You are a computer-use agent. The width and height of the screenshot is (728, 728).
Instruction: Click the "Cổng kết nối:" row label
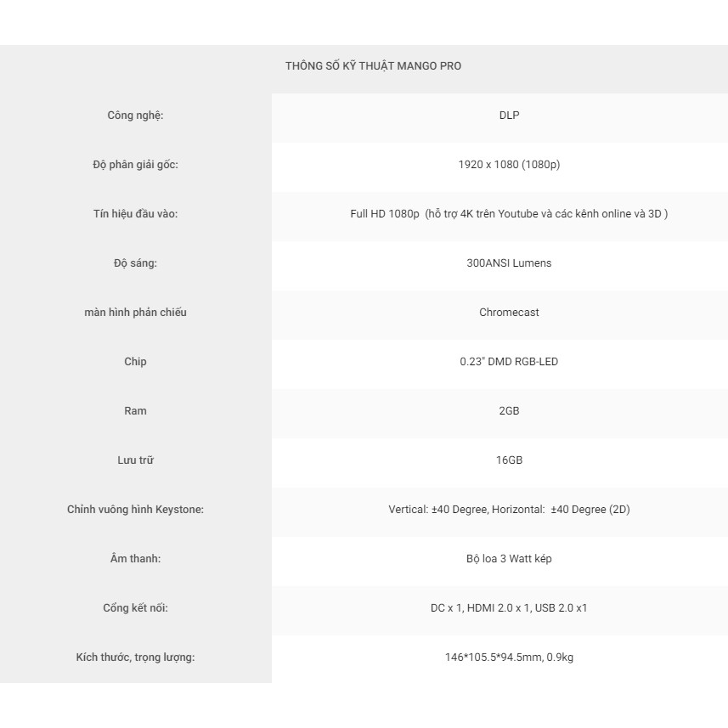pyautogui.click(x=135, y=608)
